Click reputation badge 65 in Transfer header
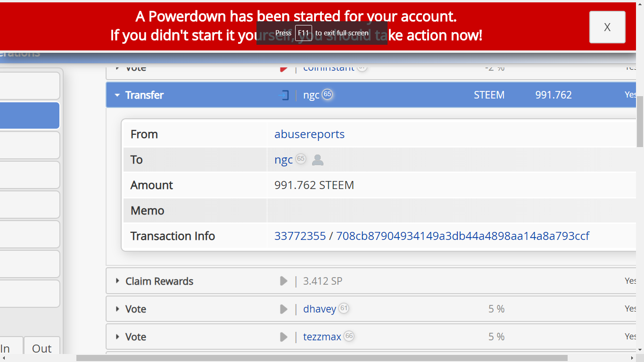Viewport: 644px width, 362px height. pos(327,94)
